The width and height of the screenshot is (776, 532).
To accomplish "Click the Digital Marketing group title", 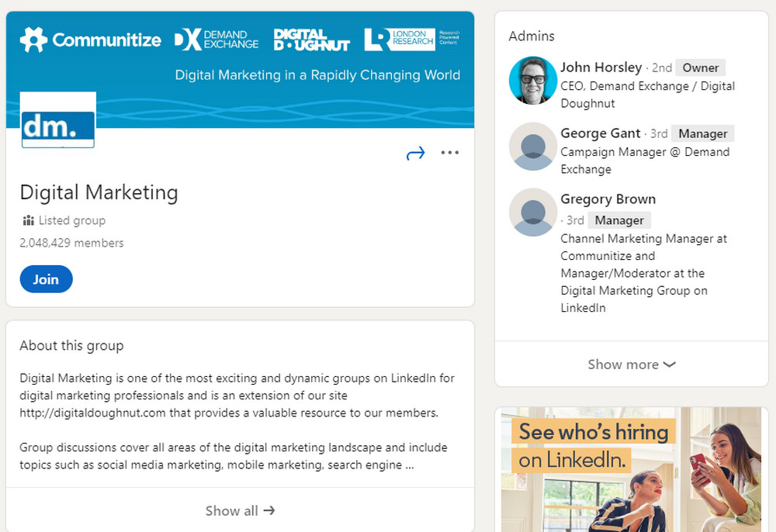I will coord(99,192).
